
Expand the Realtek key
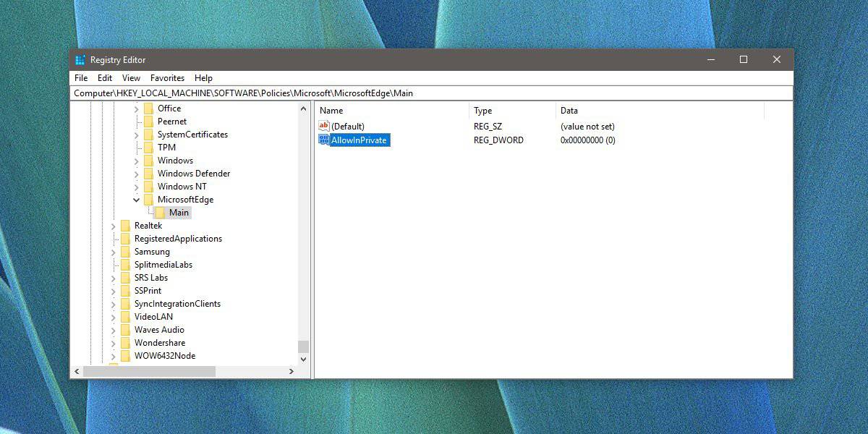114,226
